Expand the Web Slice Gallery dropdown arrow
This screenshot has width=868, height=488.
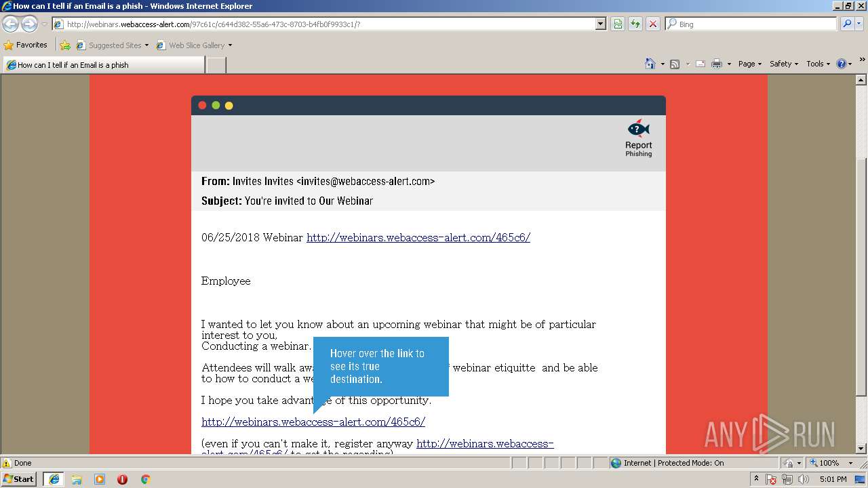pyautogui.click(x=230, y=45)
